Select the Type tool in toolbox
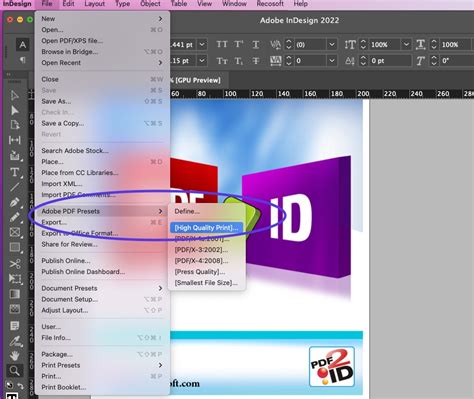 pos(14,172)
